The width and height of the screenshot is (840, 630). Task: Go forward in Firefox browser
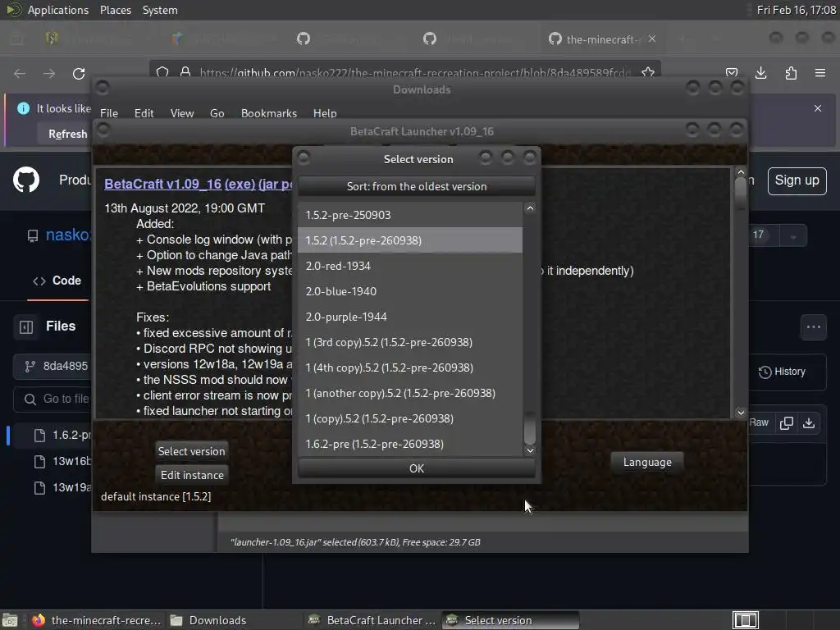(49, 73)
